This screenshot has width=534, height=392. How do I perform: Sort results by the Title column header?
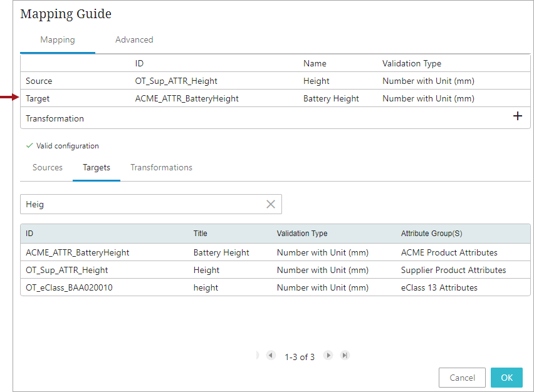(200, 234)
